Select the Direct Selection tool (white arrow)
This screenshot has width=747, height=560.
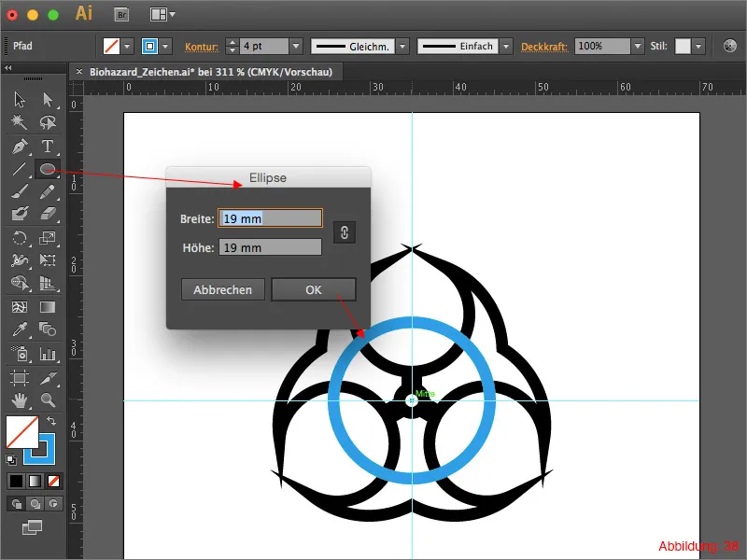pyautogui.click(x=48, y=100)
